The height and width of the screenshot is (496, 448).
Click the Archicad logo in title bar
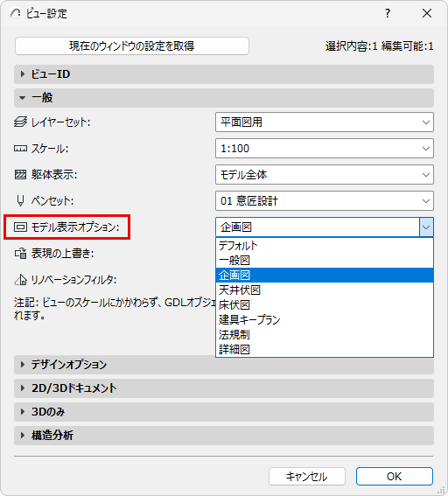[x=15, y=13]
